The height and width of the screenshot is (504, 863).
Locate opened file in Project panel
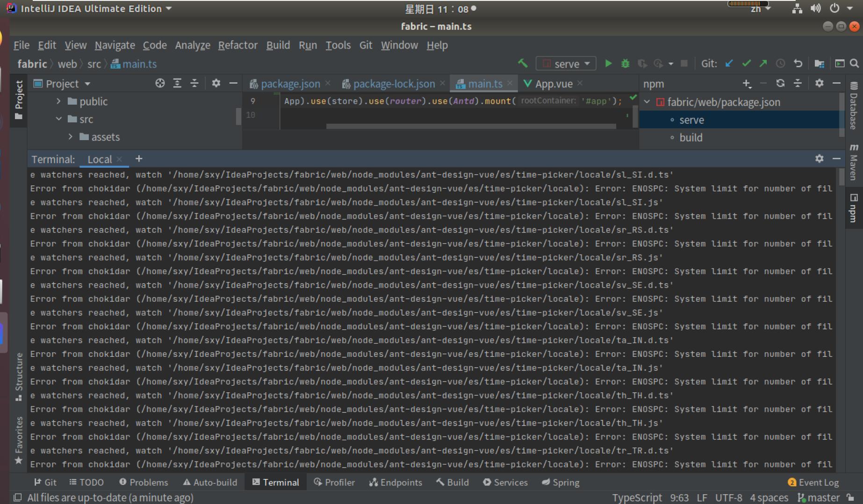click(160, 84)
